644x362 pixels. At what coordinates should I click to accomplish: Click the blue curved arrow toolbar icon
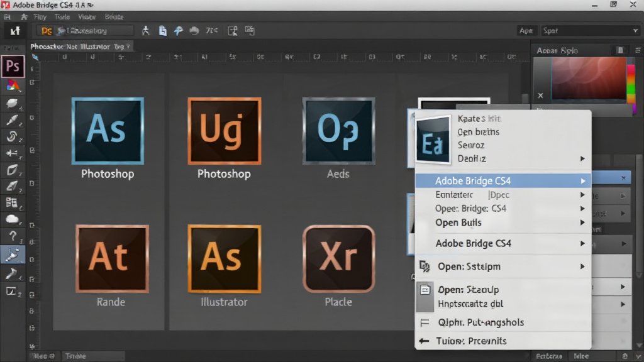pos(178,31)
